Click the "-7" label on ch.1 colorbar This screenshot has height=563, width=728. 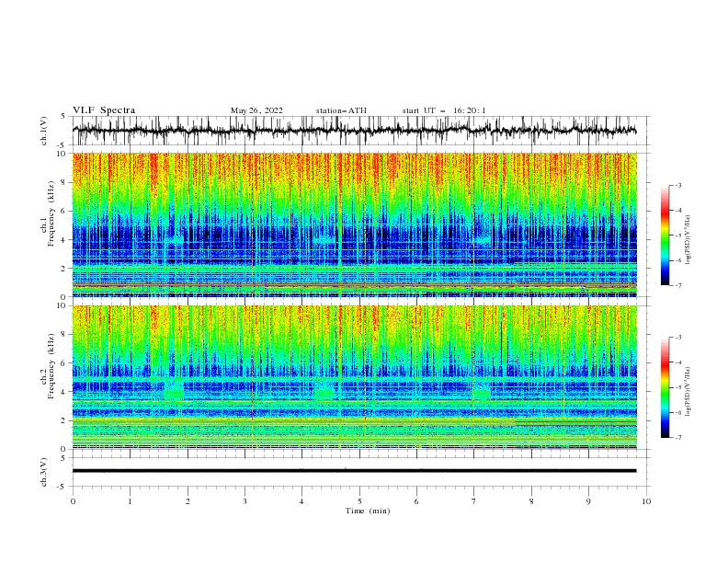tap(678, 285)
